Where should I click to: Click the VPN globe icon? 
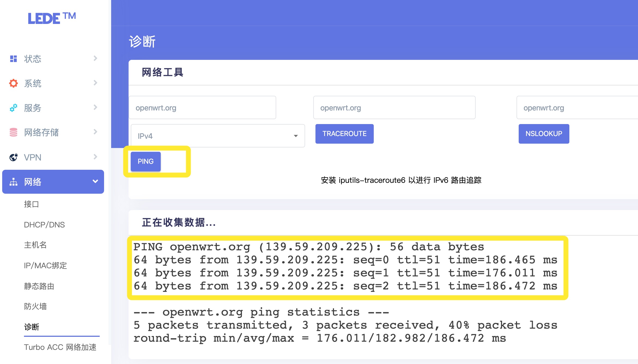click(x=13, y=157)
